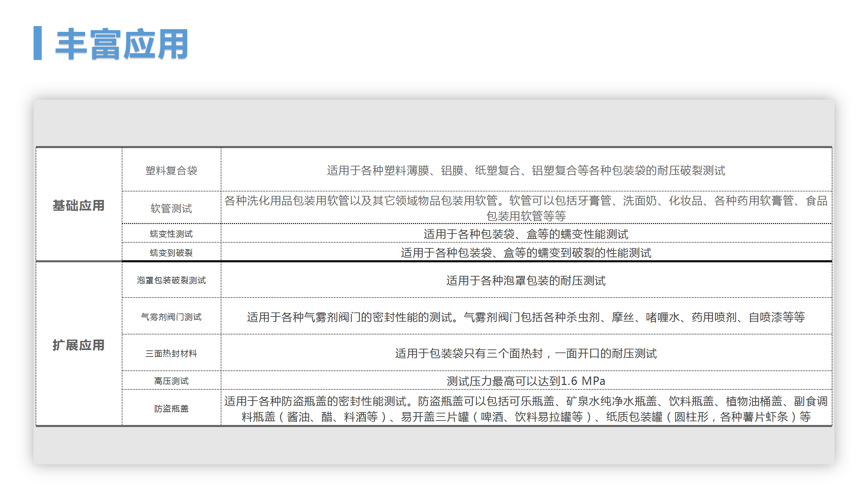Click the 泡罩包装破裂测试 cell
Viewport: 868px width, 488px height.
pyautogui.click(x=171, y=281)
